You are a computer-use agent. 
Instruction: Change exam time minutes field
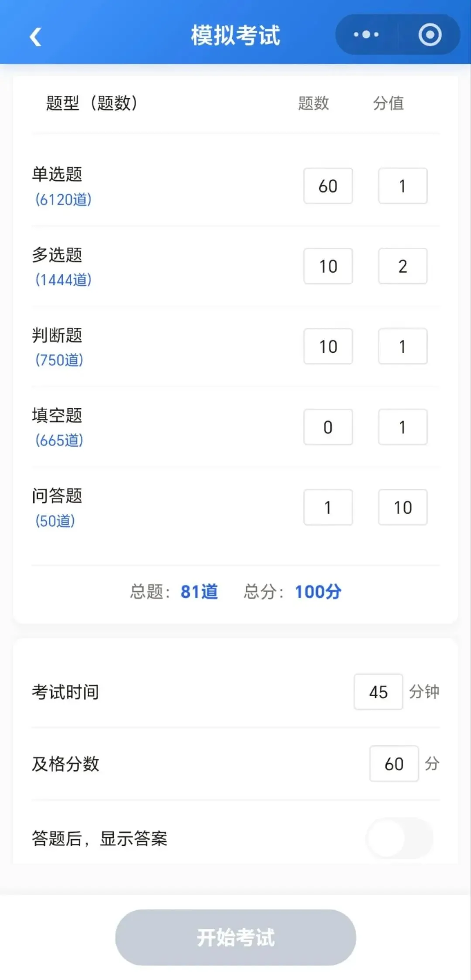(x=378, y=692)
